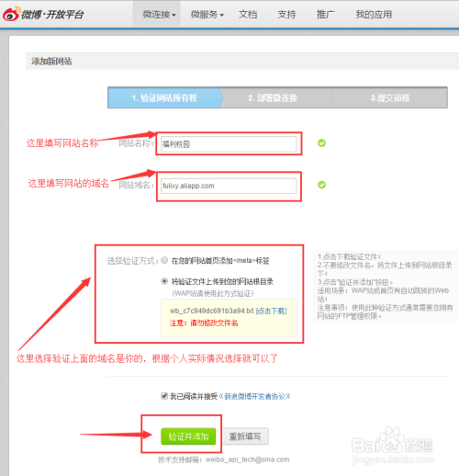Select step 1 验证网站所有权
459x476 pixels.
tap(164, 97)
